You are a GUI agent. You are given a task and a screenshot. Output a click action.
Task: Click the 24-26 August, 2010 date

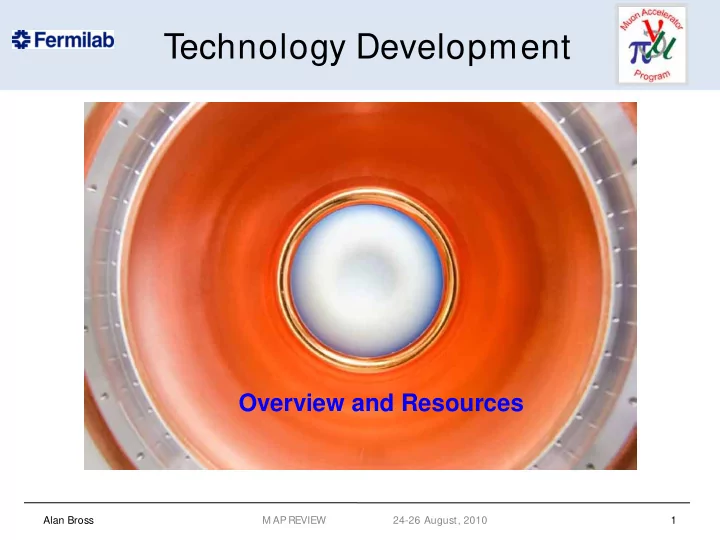click(x=440, y=520)
